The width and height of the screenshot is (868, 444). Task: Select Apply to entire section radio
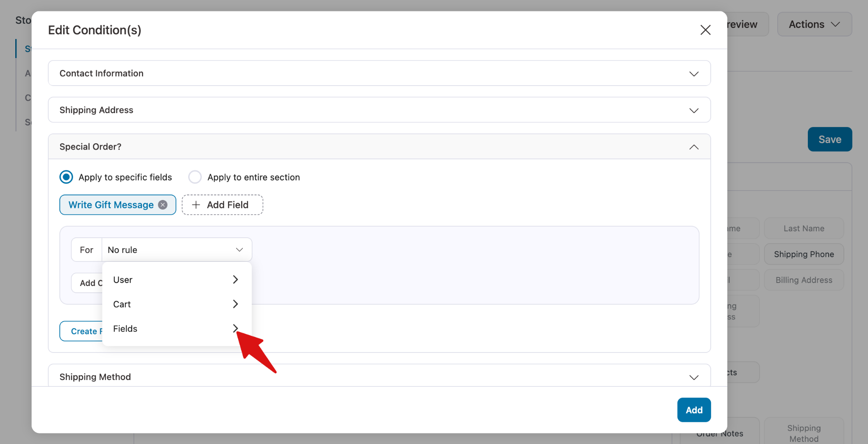coord(195,177)
